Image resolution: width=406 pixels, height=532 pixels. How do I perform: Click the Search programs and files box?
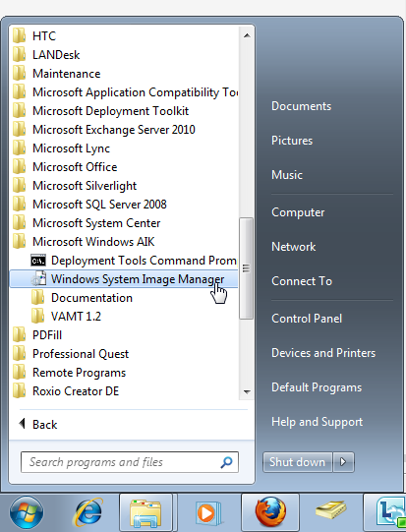(130, 462)
